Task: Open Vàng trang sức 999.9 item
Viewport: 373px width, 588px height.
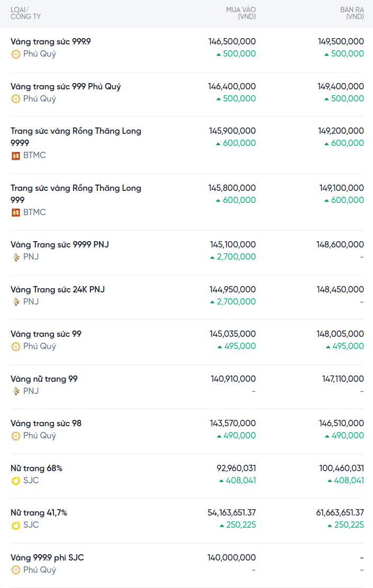Action: tap(51, 42)
